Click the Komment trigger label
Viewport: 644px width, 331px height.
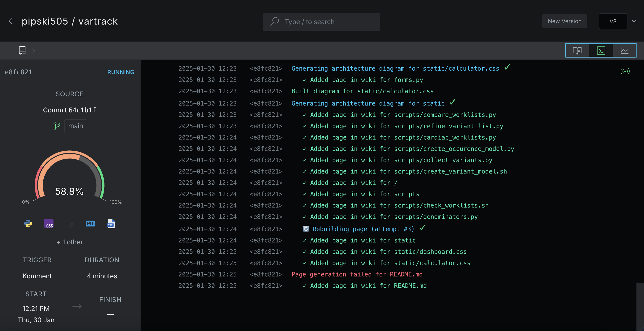(37, 276)
